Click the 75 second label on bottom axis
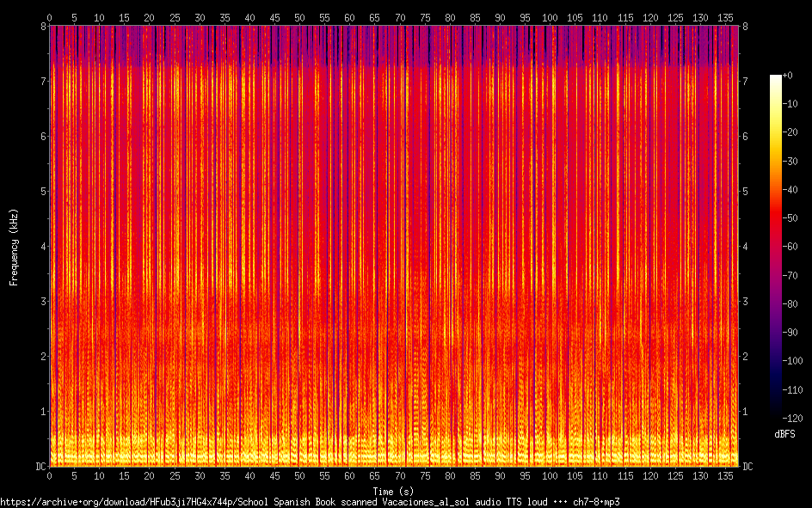 coord(425,476)
